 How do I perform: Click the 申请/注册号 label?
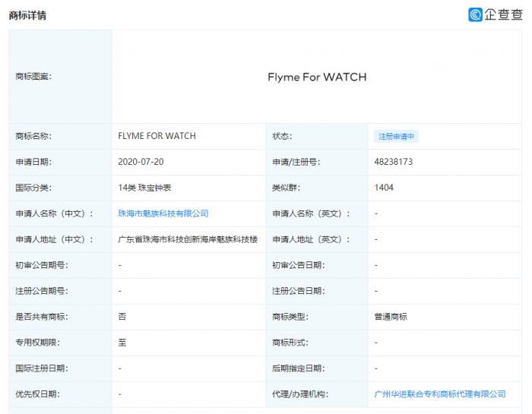(x=296, y=162)
